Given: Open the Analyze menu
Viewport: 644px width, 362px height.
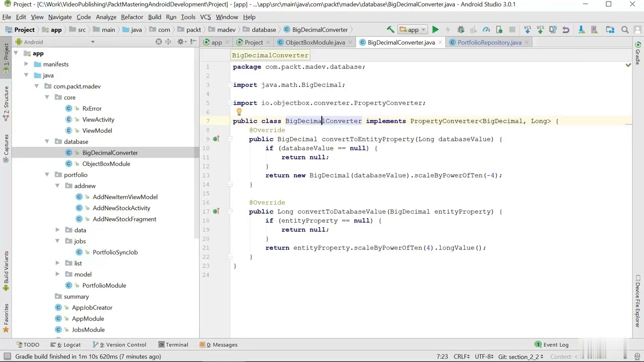Looking at the screenshot, I should [x=106, y=17].
